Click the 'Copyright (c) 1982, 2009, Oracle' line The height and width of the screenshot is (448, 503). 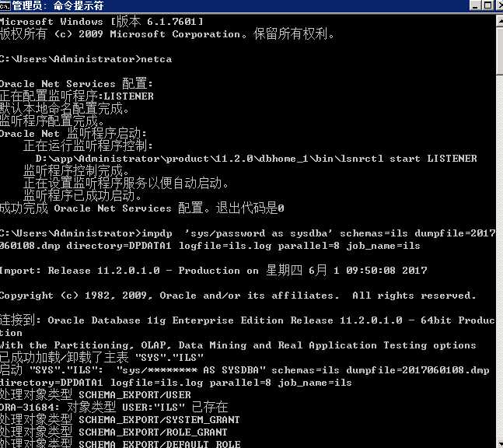[238, 296]
